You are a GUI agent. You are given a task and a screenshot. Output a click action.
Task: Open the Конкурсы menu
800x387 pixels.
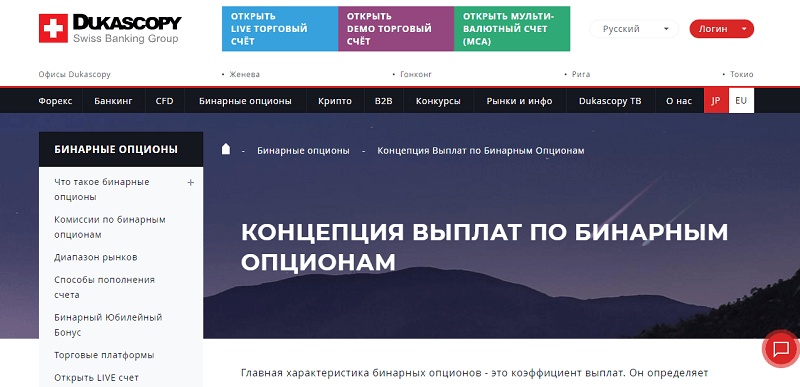[x=438, y=101]
